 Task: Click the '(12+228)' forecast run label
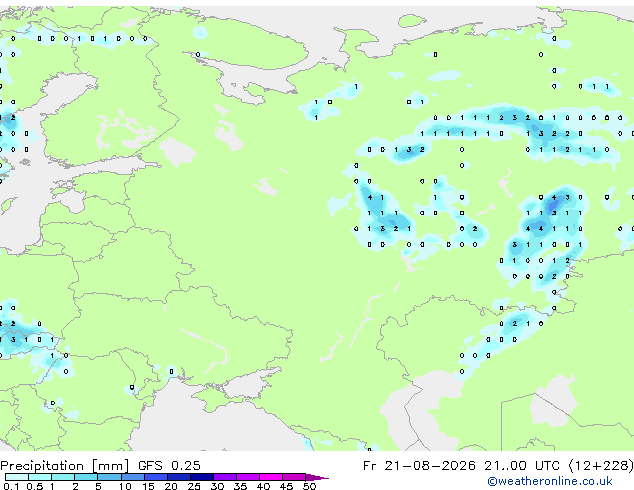(x=601, y=466)
